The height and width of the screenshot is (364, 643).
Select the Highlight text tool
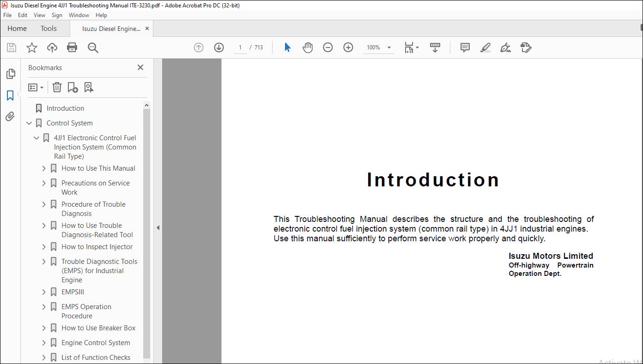(x=485, y=48)
